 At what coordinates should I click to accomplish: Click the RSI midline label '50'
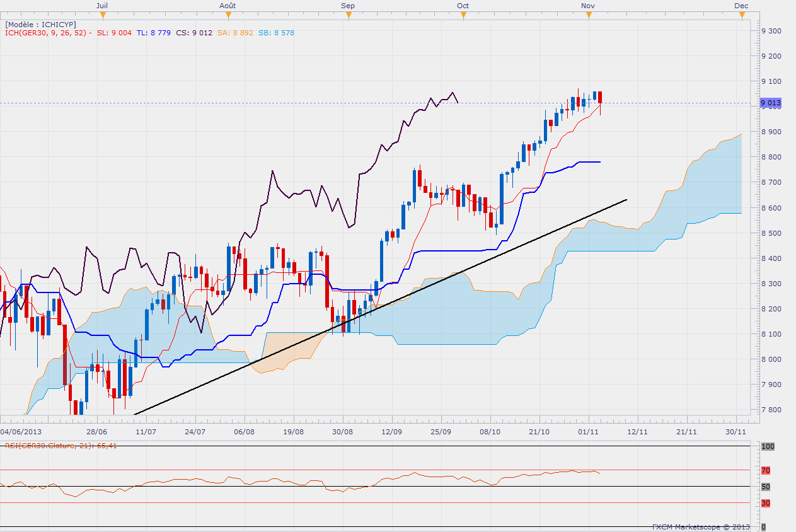point(766,487)
